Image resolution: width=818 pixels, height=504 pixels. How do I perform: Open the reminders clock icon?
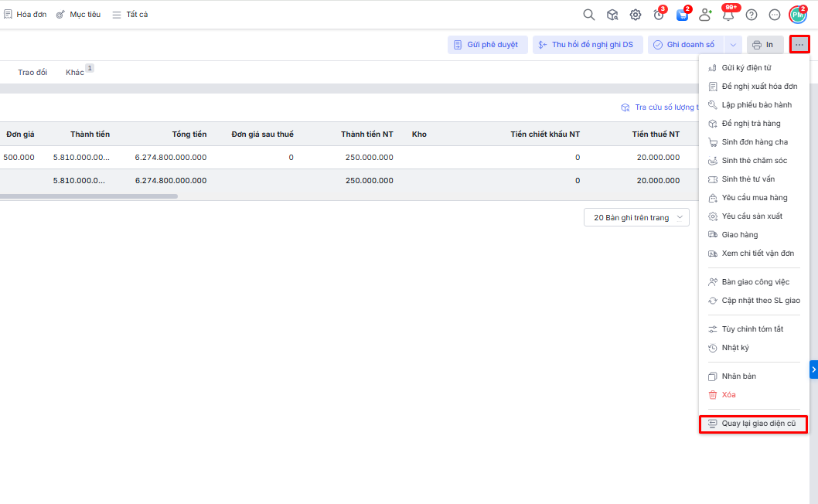click(659, 15)
